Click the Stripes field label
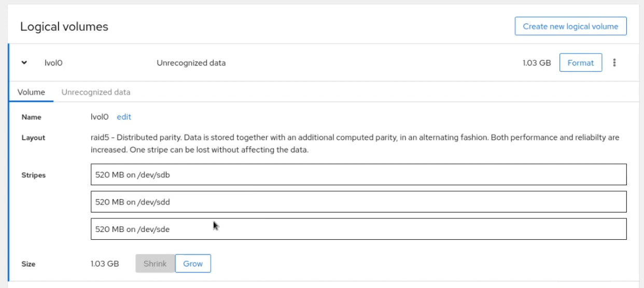Screen dimensions: 644x288 tap(33, 175)
